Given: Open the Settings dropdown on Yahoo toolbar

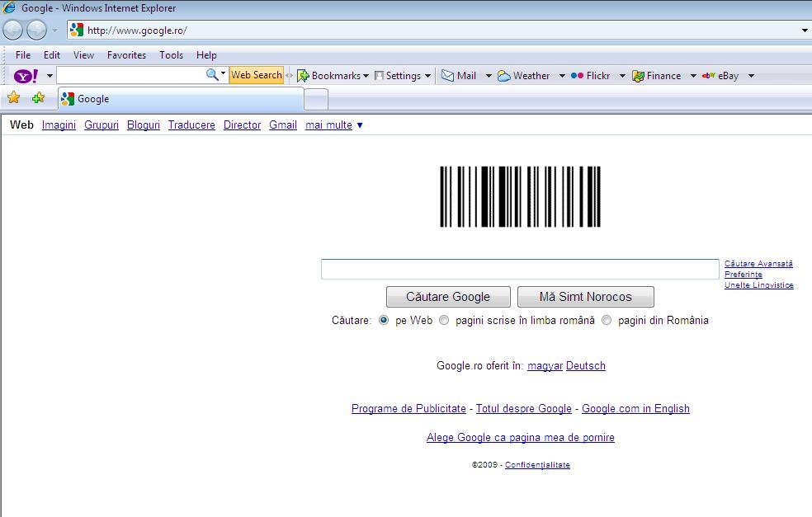Looking at the screenshot, I should 404,75.
